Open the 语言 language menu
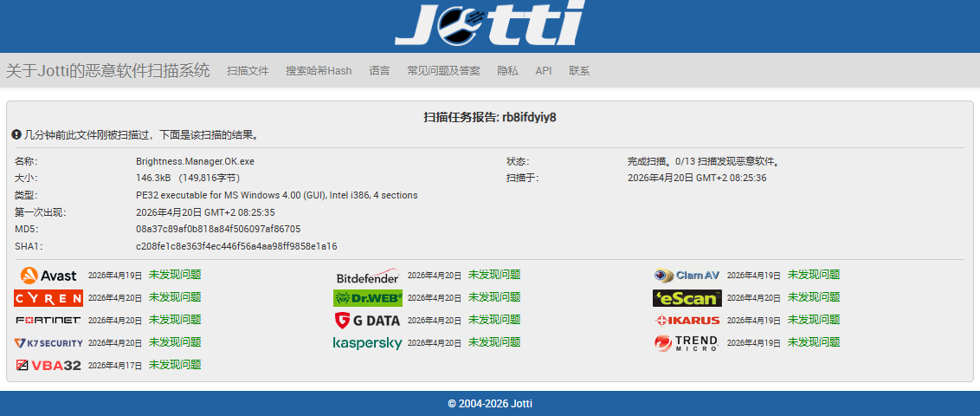This screenshot has height=416, width=980. click(379, 71)
